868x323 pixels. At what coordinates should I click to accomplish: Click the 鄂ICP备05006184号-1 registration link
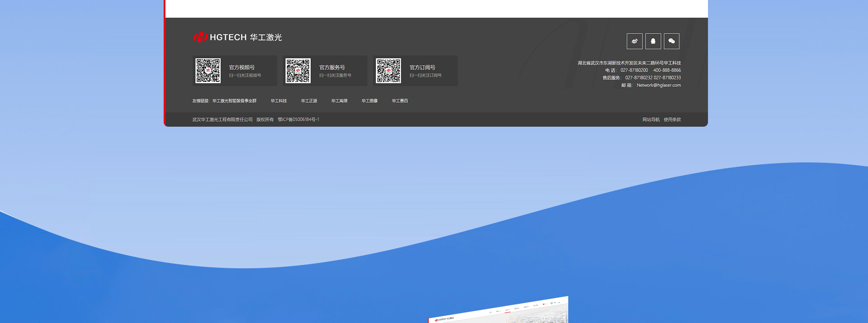click(298, 120)
